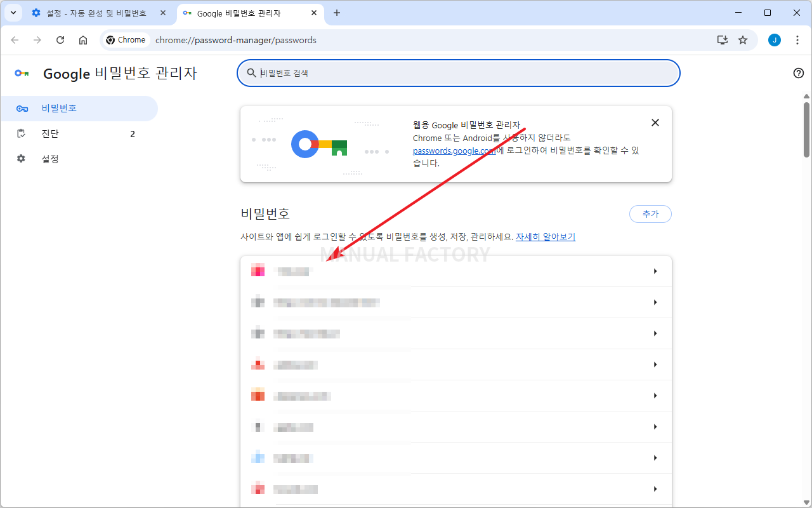The height and width of the screenshot is (508, 812).
Task: Open 진단 checkup in the sidebar
Action: [79, 134]
